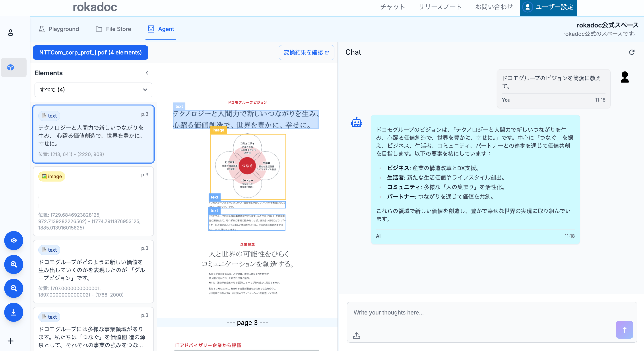Click the user avatar icon in ユーザー設定
This screenshot has height=351, width=644.
click(528, 7)
